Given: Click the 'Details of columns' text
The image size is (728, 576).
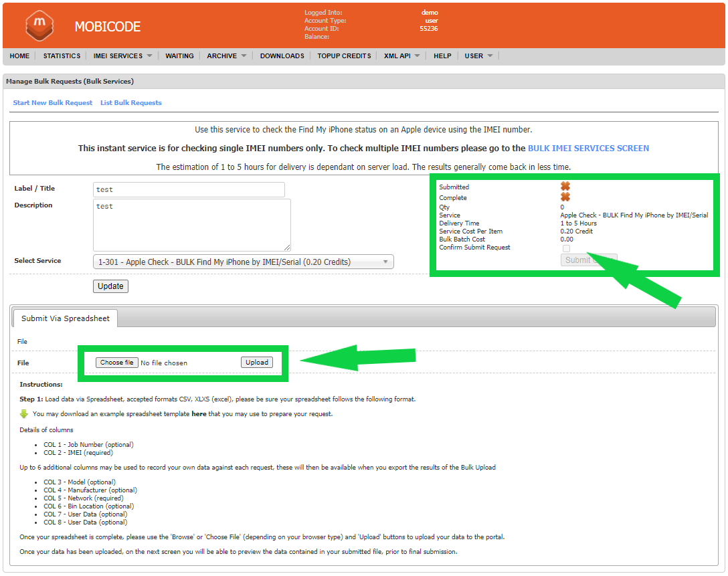Looking at the screenshot, I should 46,429.
